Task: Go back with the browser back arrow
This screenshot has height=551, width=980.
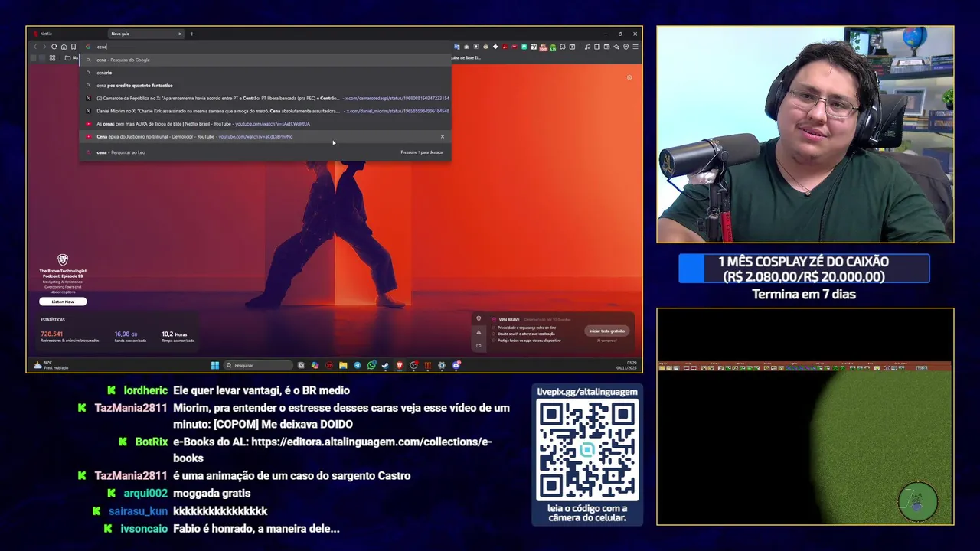Action: (x=34, y=47)
